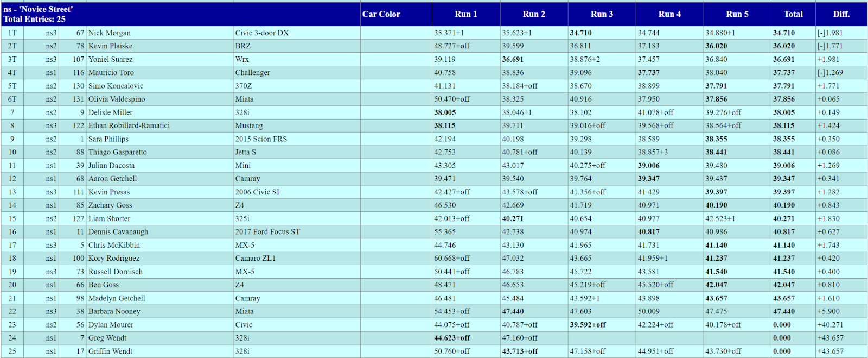The image size is (868, 358).
Task: Select driver name Simo Koncalovic
Action: [x=116, y=86]
